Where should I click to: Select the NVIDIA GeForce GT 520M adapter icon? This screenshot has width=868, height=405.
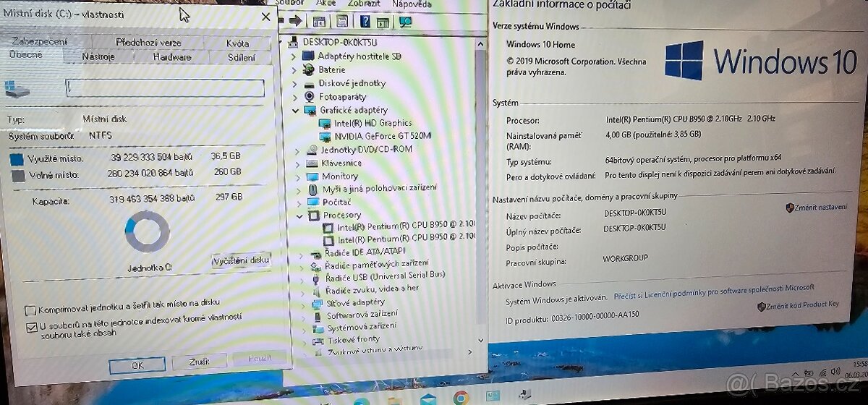pos(324,136)
